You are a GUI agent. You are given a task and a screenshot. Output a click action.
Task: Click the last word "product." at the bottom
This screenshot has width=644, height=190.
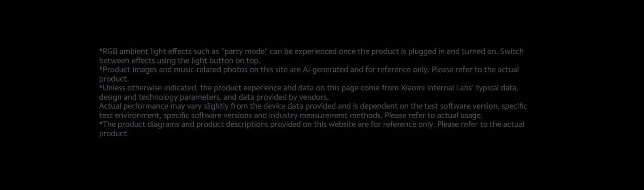click(114, 134)
